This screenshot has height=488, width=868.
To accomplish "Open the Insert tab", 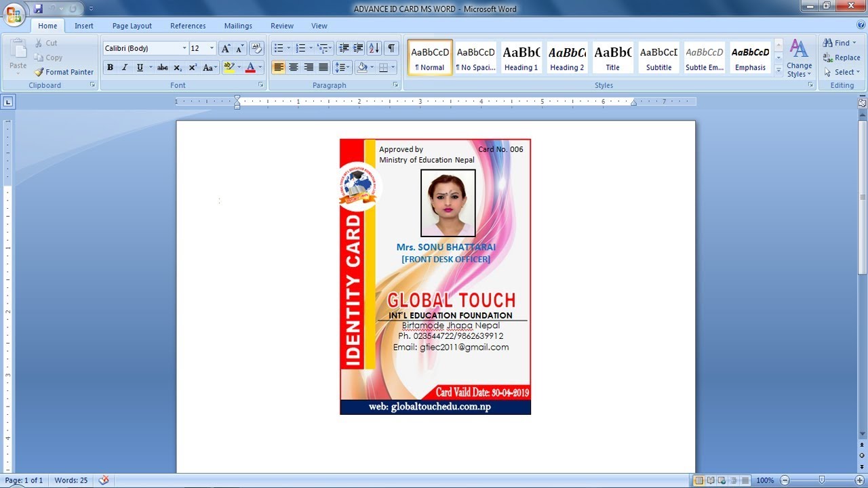I will [84, 26].
